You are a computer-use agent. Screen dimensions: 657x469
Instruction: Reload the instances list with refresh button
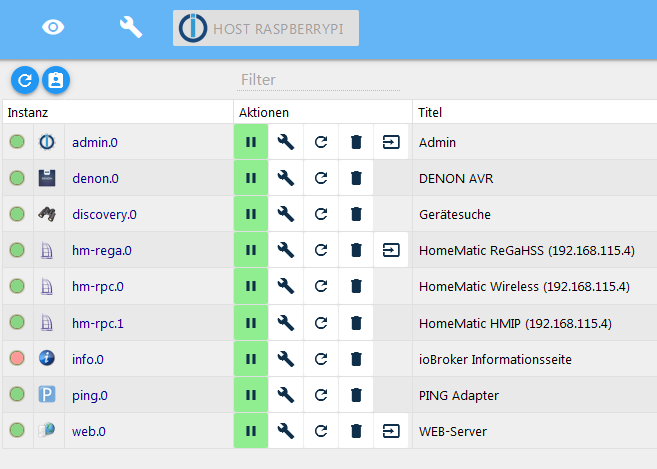coord(25,80)
